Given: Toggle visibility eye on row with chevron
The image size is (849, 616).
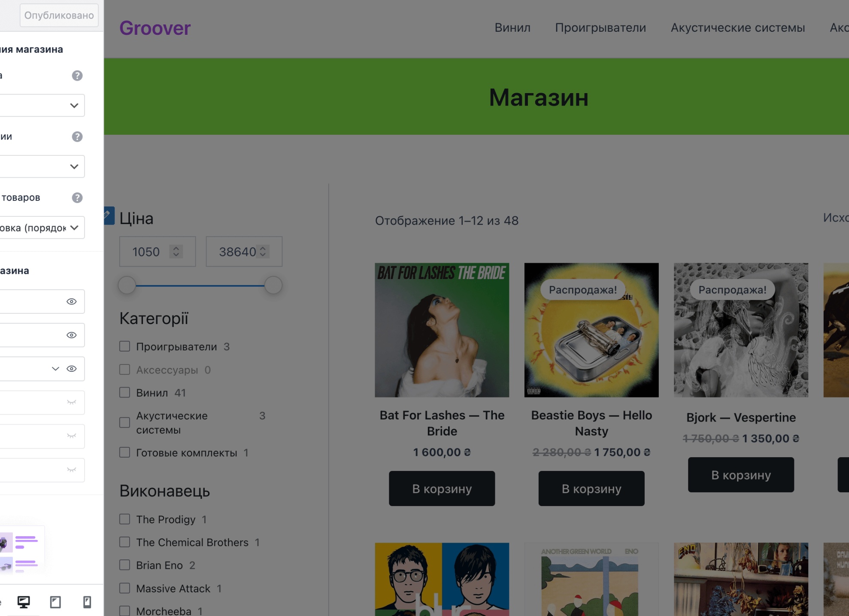Looking at the screenshot, I should (72, 369).
